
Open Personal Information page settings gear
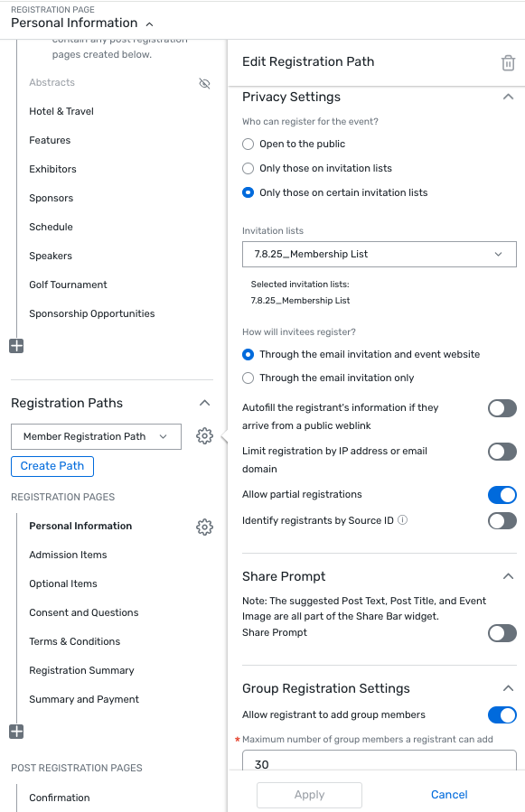(205, 527)
